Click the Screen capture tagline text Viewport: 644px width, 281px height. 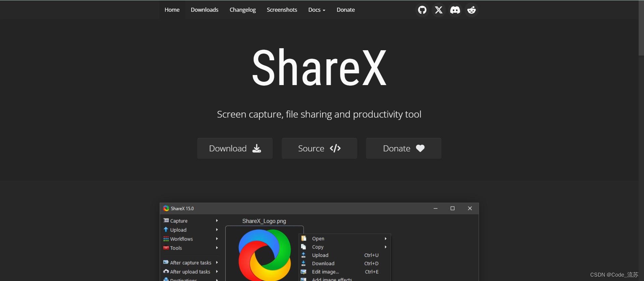(319, 114)
